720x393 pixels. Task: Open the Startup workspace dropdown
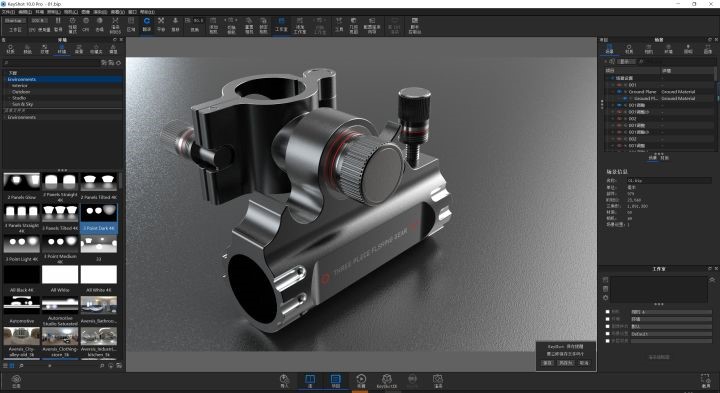(15, 21)
